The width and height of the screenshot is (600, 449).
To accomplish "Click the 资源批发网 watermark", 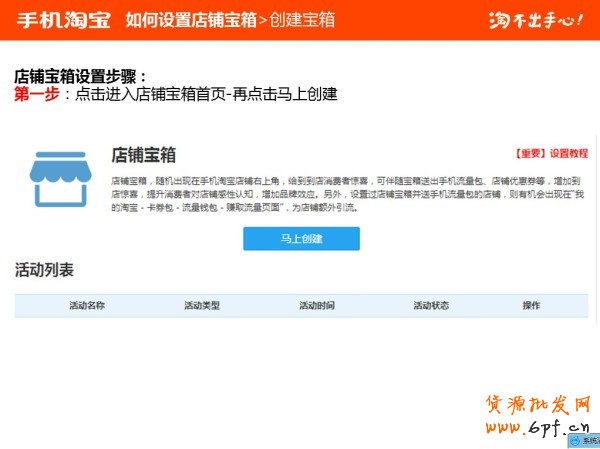I will (538, 405).
